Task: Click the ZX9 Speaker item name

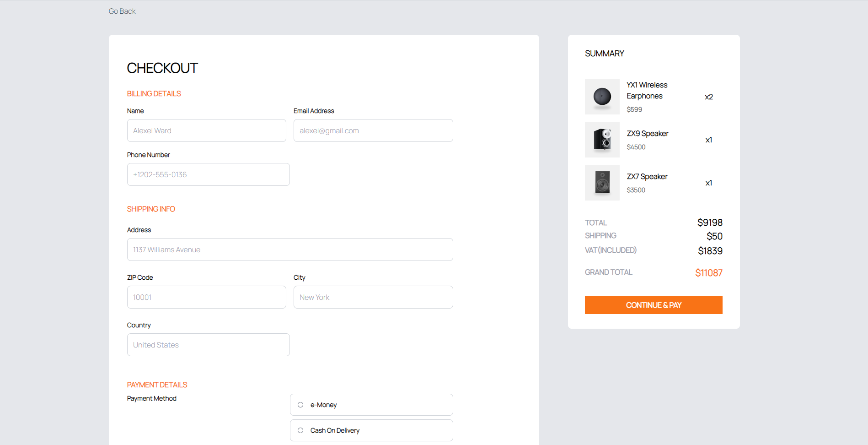Action: pyautogui.click(x=647, y=133)
